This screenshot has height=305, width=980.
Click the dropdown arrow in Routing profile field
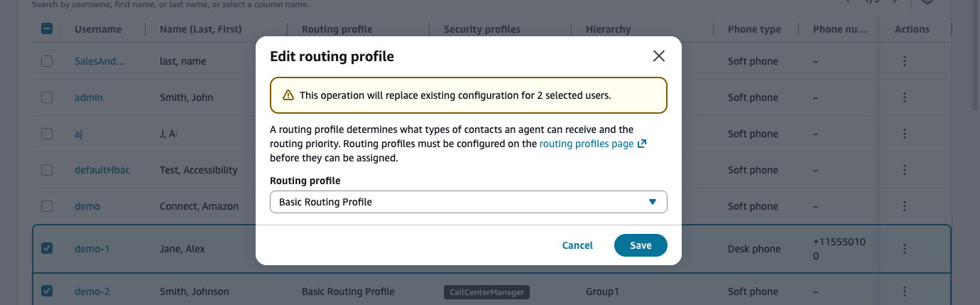coord(653,202)
